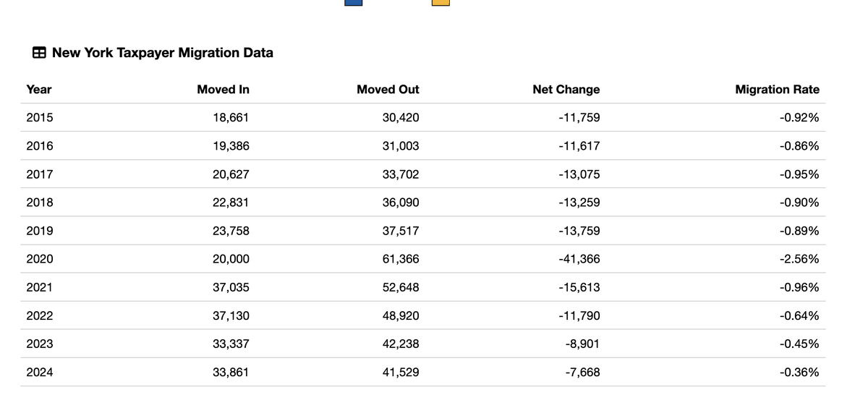This screenshot has height=395, width=868.
Task: Click the blue legend color swatch
Action: [354, 3]
